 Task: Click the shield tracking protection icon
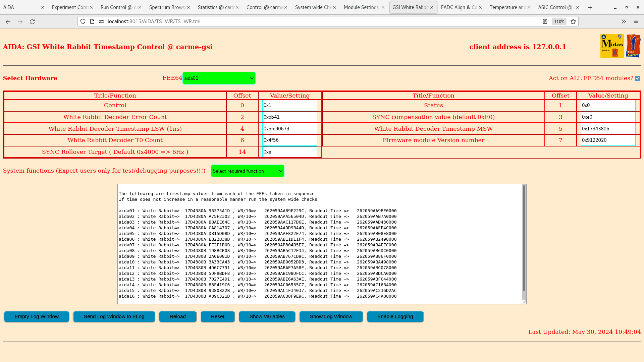point(83,21)
